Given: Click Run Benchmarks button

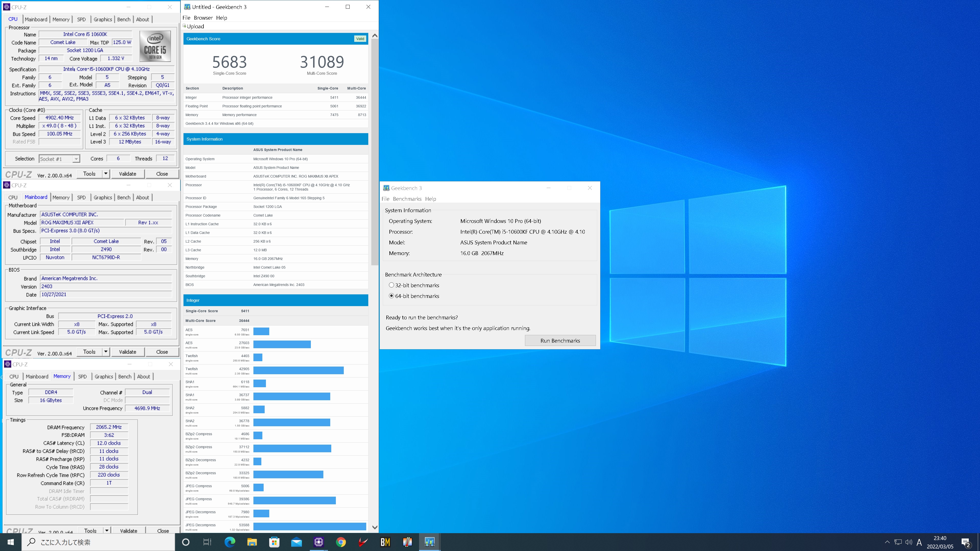Looking at the screenshot, I should tap(560, 340).
